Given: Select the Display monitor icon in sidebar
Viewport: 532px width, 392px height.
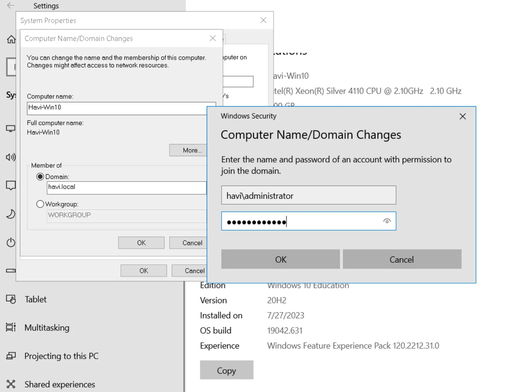Looking at the screenshot, I should click(11, 129).
